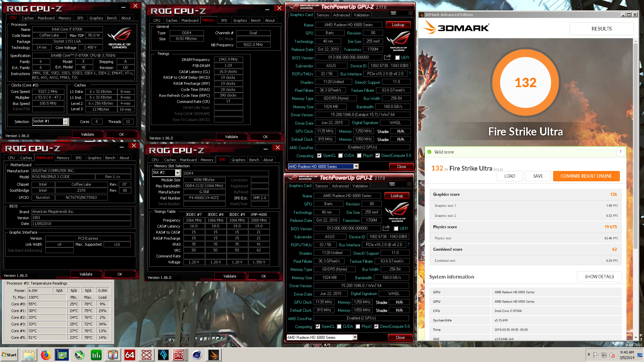
Task: Expand the Slot #2 memory slot dropdown
Action: pyautogui.click(x=178, y=173)
